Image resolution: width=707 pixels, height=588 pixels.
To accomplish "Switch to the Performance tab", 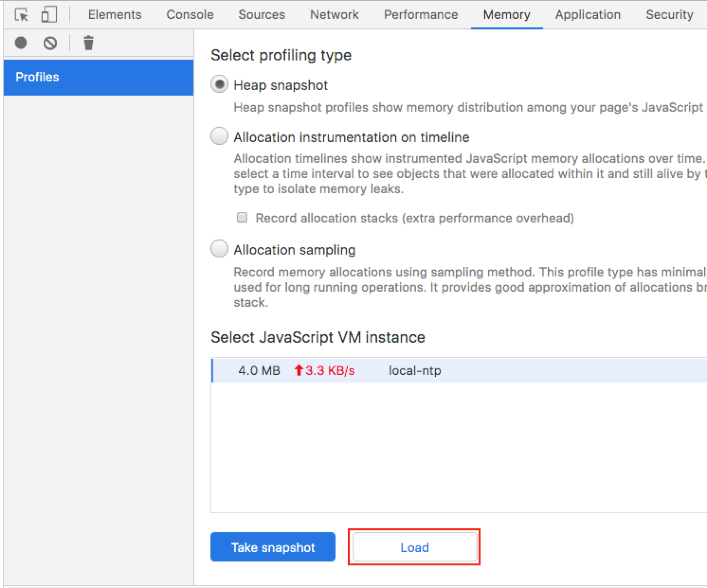I will click(421, 15).
